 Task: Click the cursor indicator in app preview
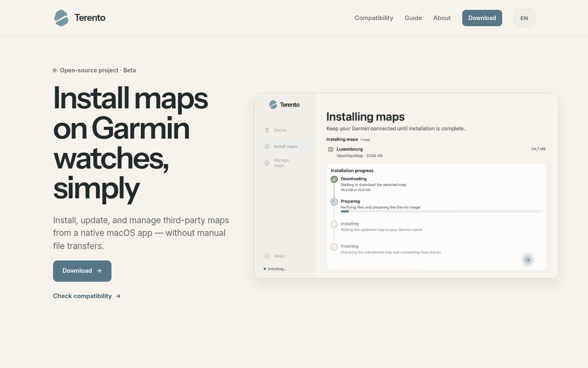click(x=528, y=260)
